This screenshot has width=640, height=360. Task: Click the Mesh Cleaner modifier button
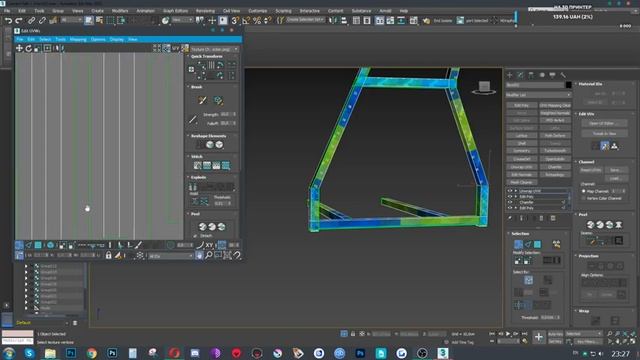522,182
